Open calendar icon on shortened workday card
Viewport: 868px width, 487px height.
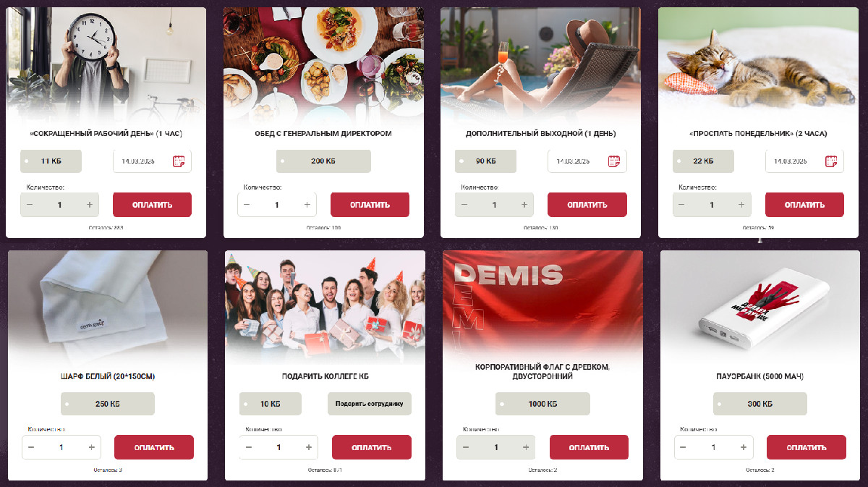[179, 161]
